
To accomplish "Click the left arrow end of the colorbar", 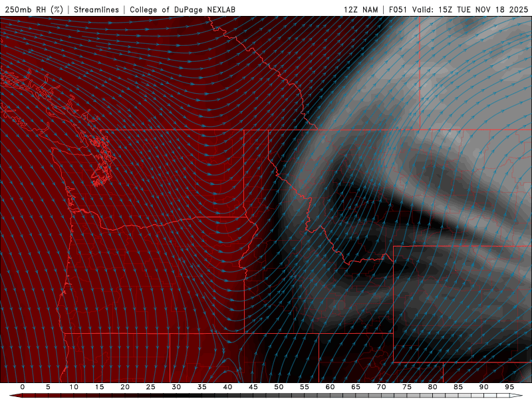I will pos(15,396).
